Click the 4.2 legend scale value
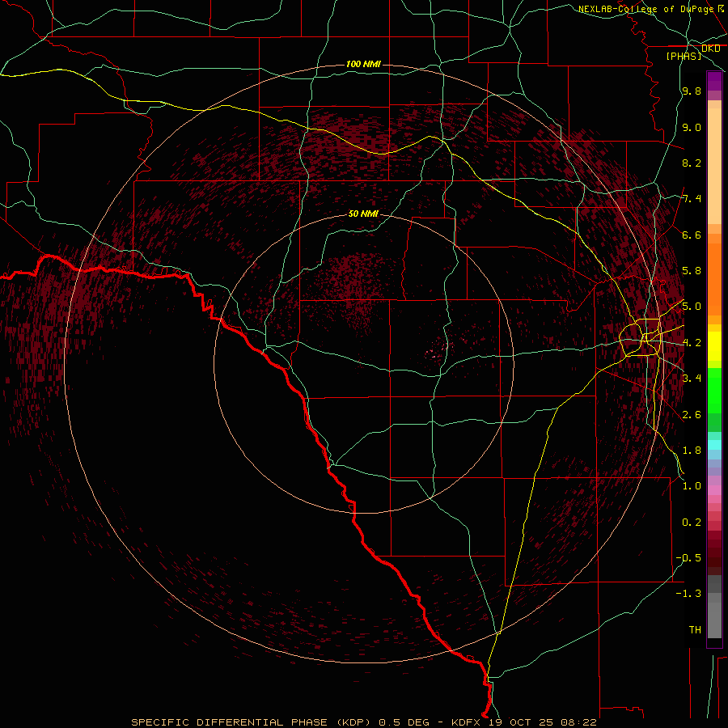Image resolution: width=728 pixels, height=728 pixels. click(x=692, y=343)
